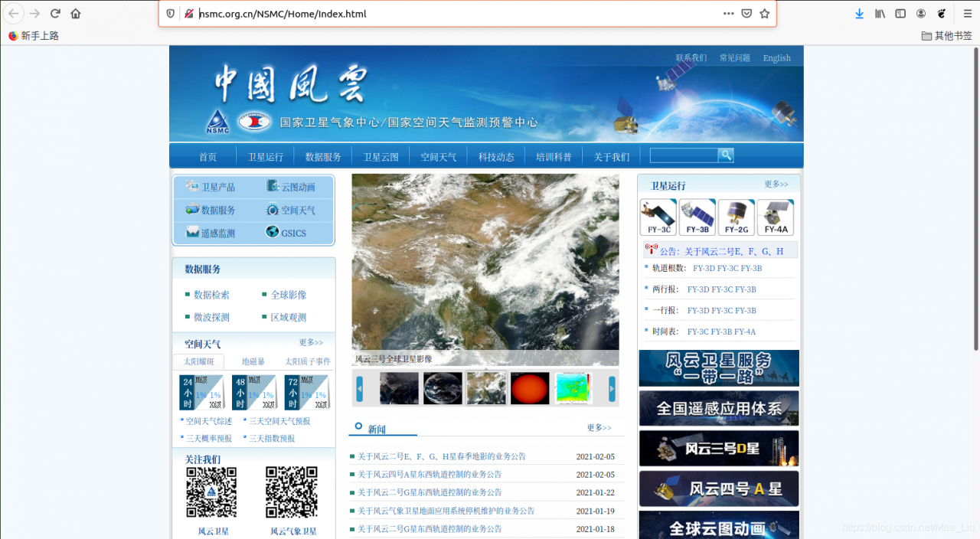The image size is (980, 539).
Task: Click the GSICS icon in the sidebar
Action: pos(273,233)
